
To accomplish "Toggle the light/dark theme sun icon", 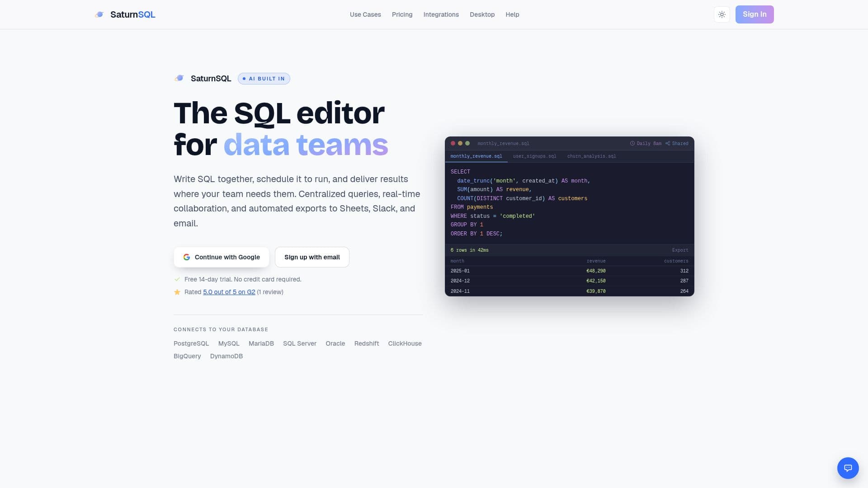I will pos(722,14).
